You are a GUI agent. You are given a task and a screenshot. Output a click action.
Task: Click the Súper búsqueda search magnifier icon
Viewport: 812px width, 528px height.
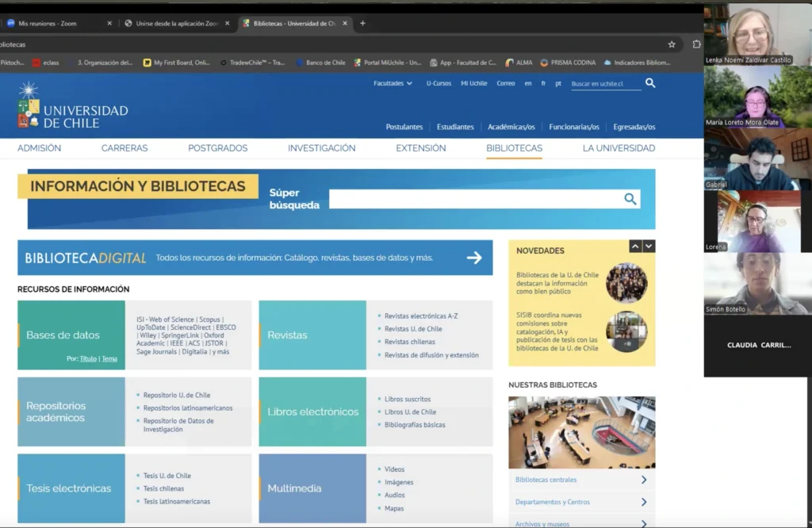click(x=630, y=199)
